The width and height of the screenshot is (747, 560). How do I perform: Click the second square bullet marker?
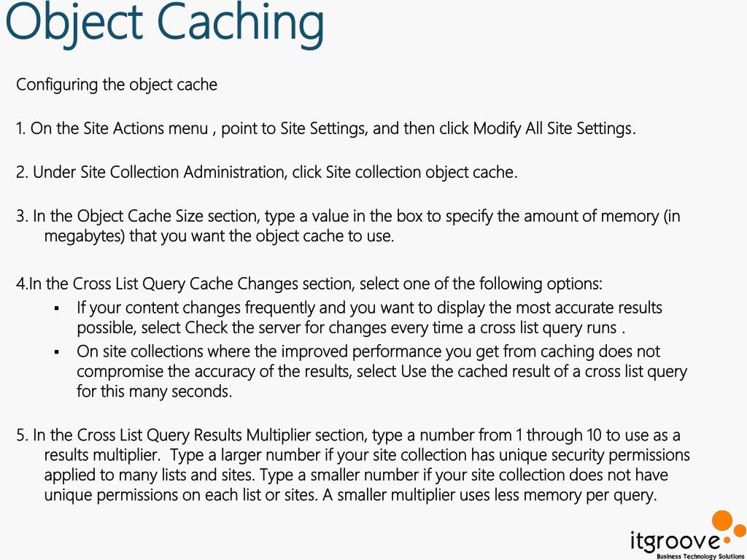point(57,352)
